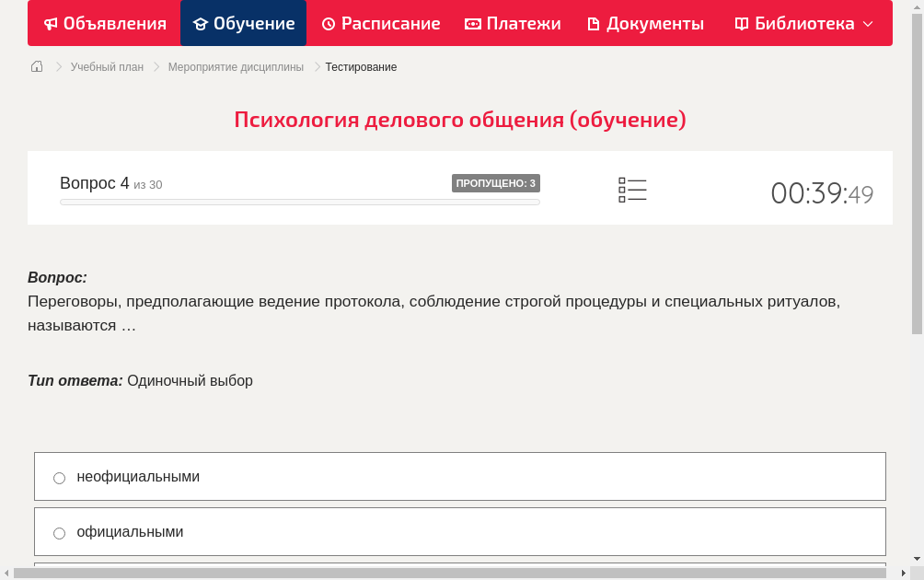
Task: Select the radio button for официальными
Action: pos(59,532)
